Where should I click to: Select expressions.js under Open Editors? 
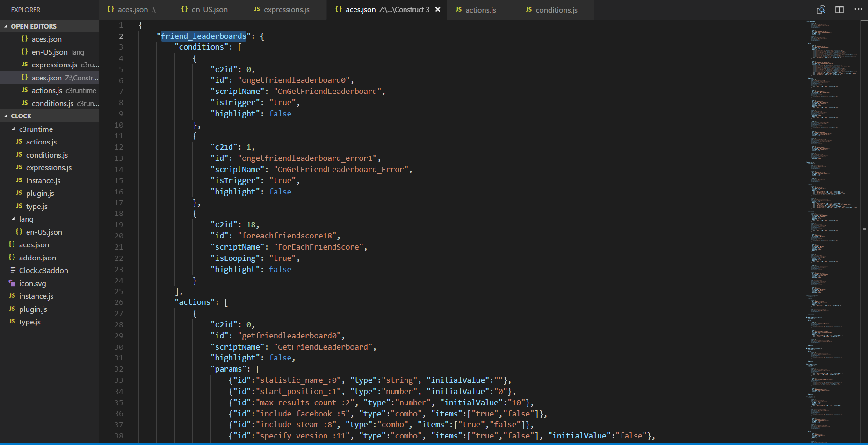(54, 65)
